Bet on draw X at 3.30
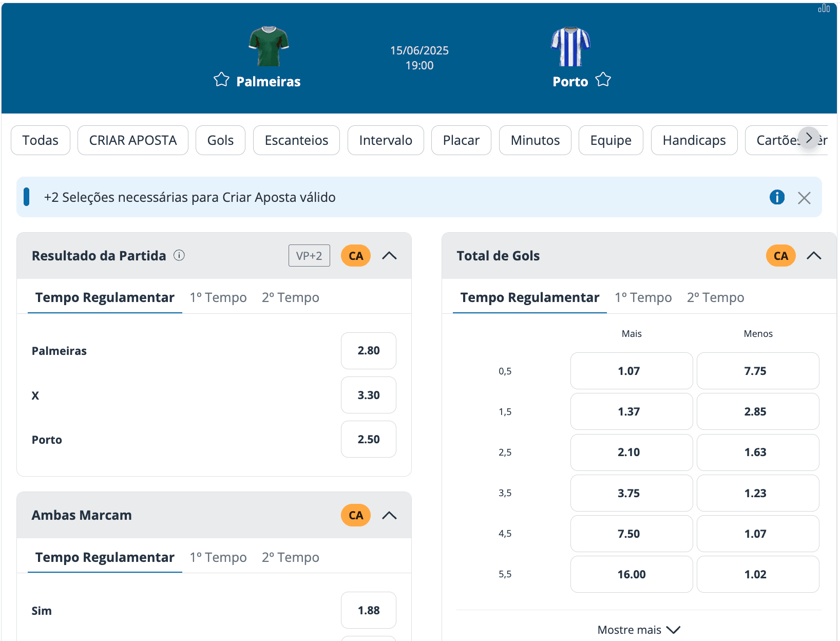 tap(369, 395)
